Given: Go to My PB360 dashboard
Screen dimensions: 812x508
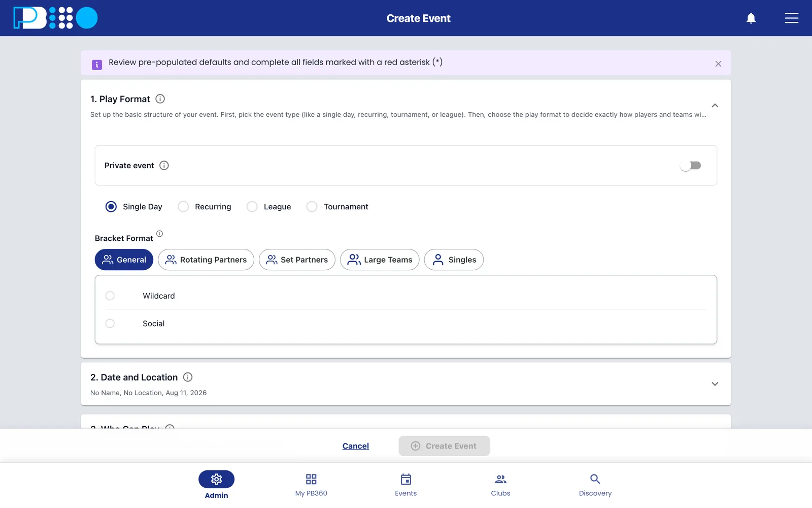Looking at the screenshot, I should click(x=311, y=485).
